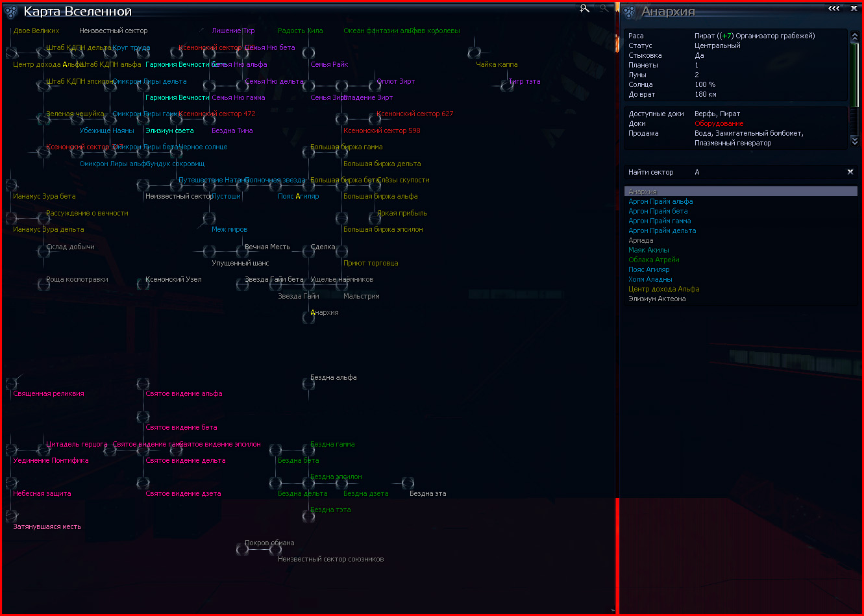Viewport: 864px width, 616px height.
Task: Select Облака Атрейи in the sector list
Action: [654, 260]
